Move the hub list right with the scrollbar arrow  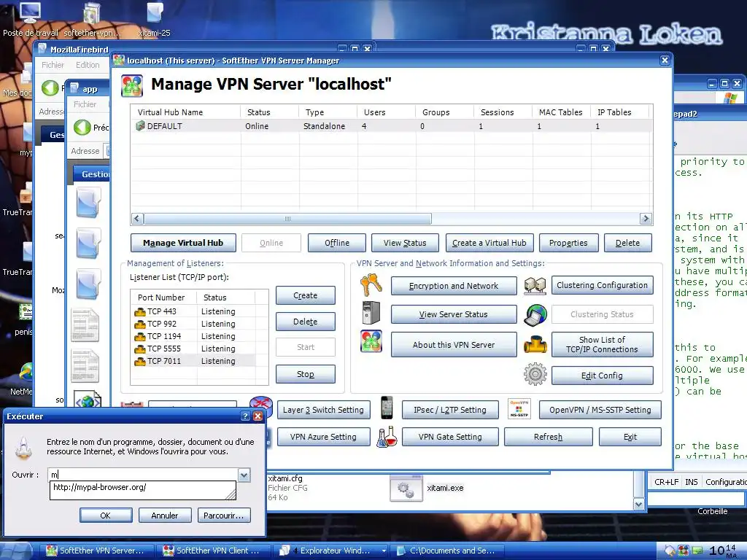click(x=646, y=219)
